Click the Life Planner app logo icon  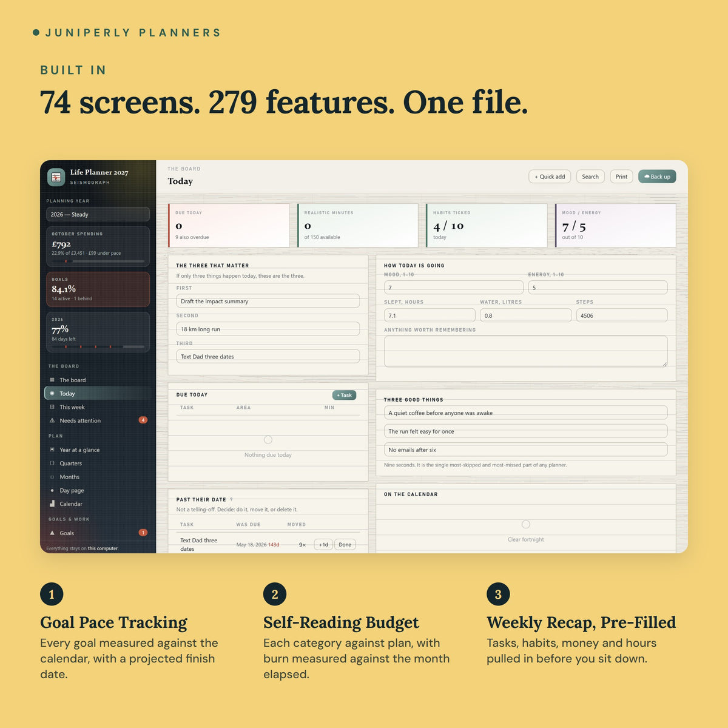click(x=56, y=177)
